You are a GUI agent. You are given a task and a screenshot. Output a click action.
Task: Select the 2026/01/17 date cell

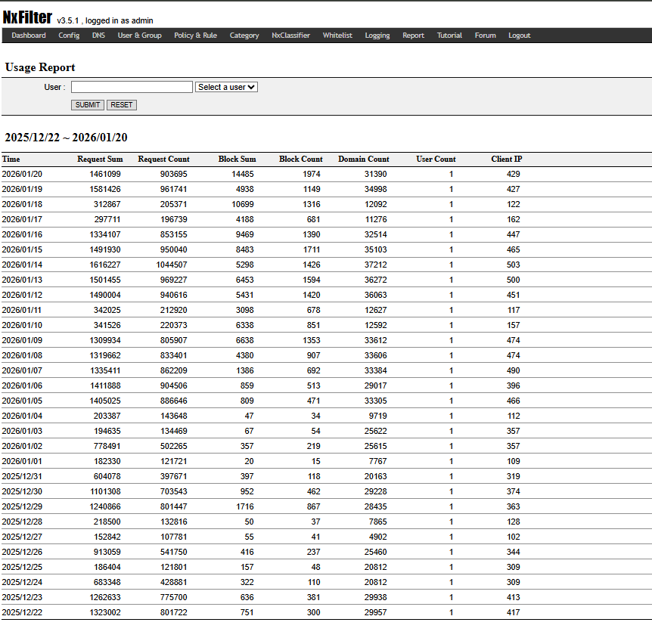click(22, 219)
